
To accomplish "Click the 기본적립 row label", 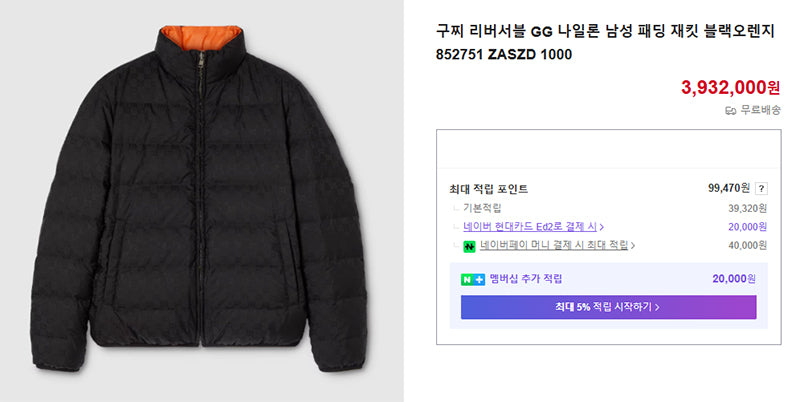I will pos(482,208).
